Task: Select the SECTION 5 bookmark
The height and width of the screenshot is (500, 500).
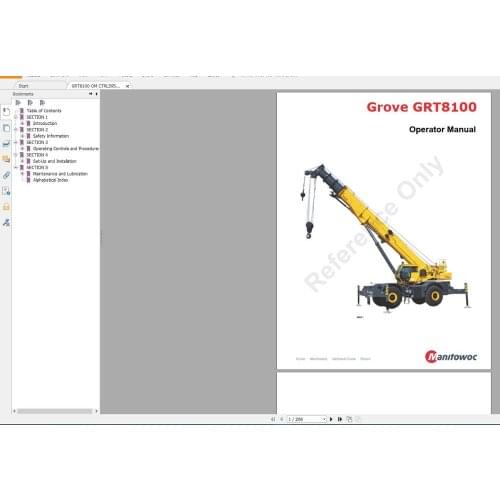Action: [37, 167]
